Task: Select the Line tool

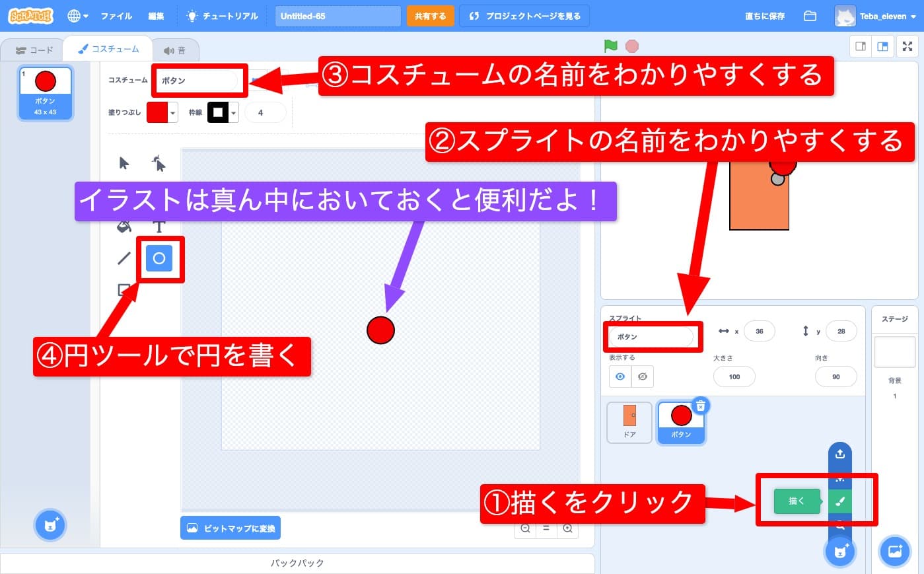Action: (123, 259)
